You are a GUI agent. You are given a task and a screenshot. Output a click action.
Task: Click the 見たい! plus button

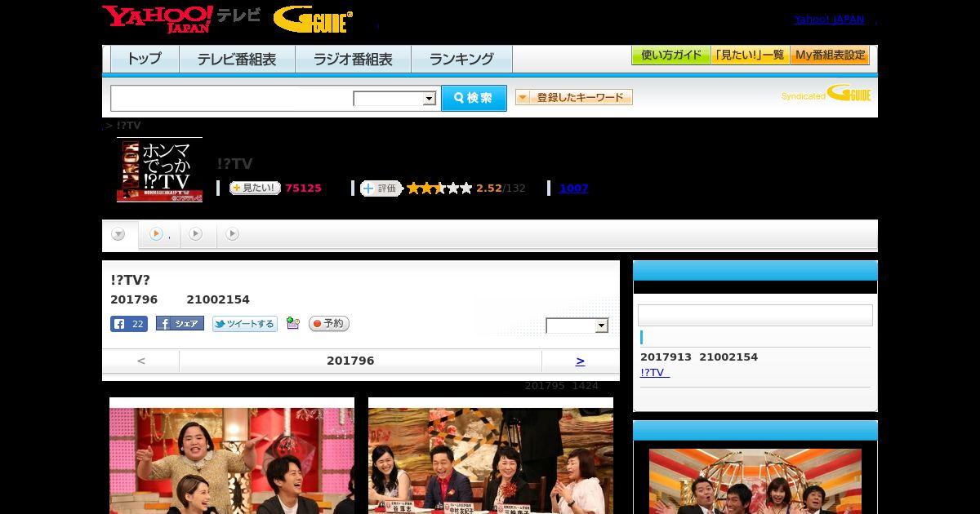pos(255,188)
